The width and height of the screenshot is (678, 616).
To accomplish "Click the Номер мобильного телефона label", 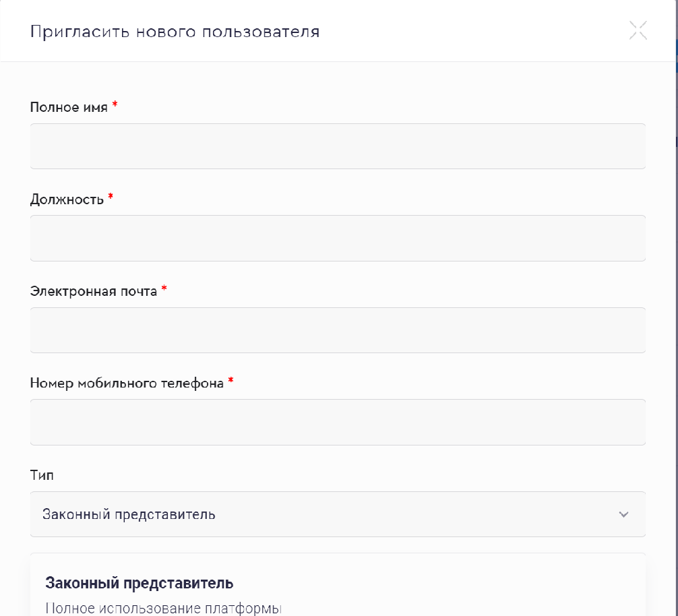I will [127, 383].
